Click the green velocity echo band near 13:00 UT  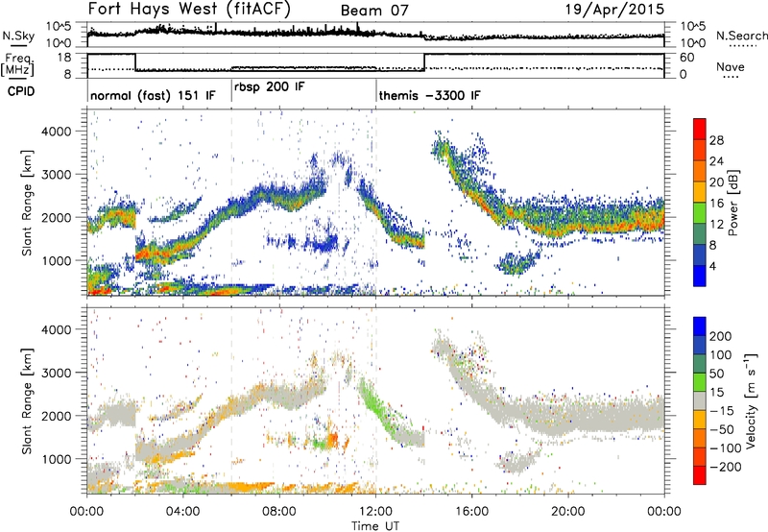pyautogui.click(x=378, y=404)
